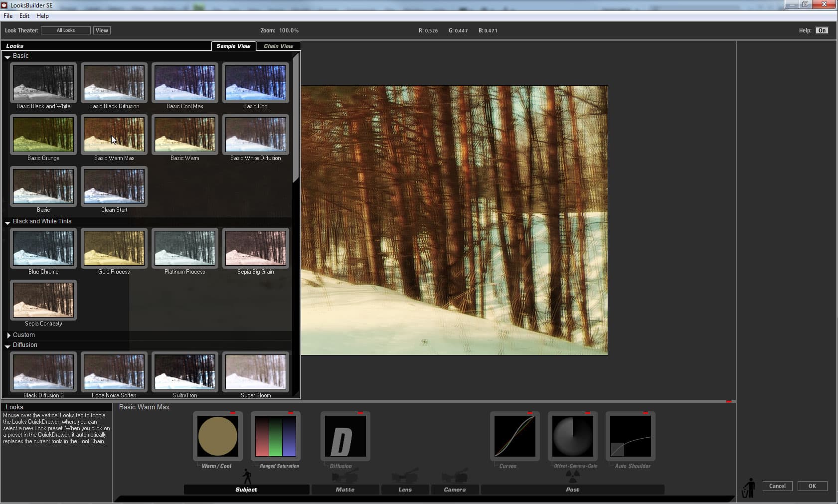Click the Subject walking figure icon
This screenshot has width=838, height=504.
pyautogui.click(x=247, y=476)
